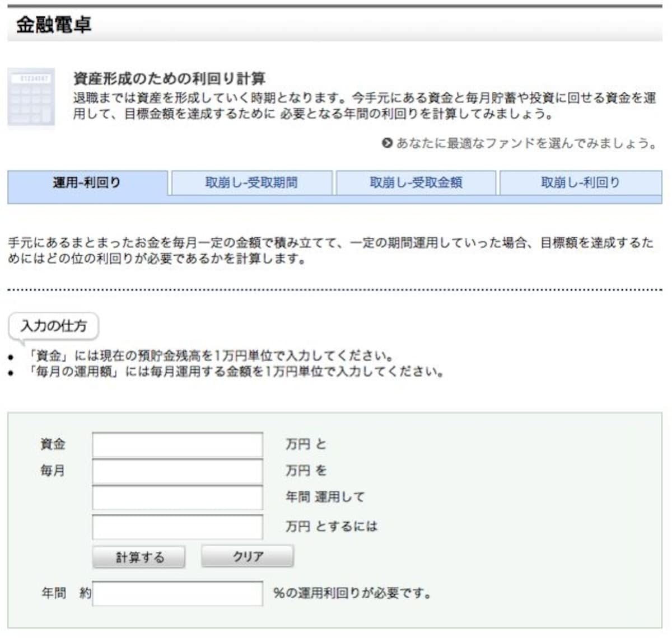Click the 運用利回り result field
Viewport: 672px width, 638px height.
pos(178,593)
